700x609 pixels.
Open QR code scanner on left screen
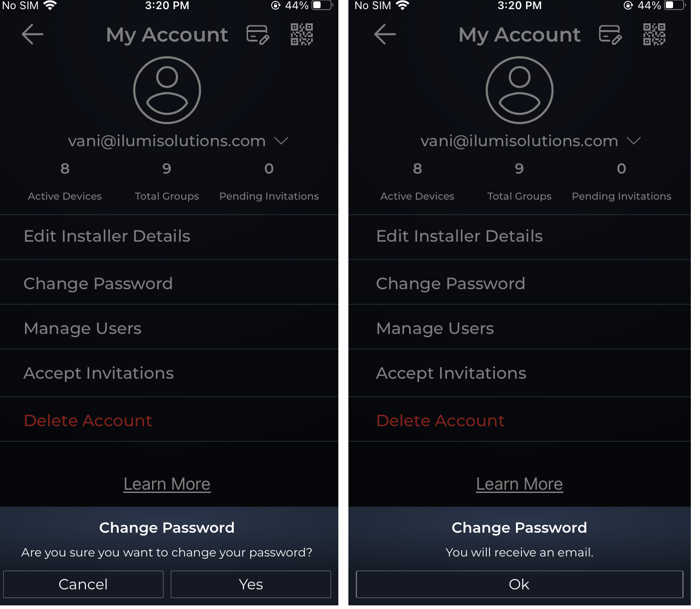coord(302,34)
